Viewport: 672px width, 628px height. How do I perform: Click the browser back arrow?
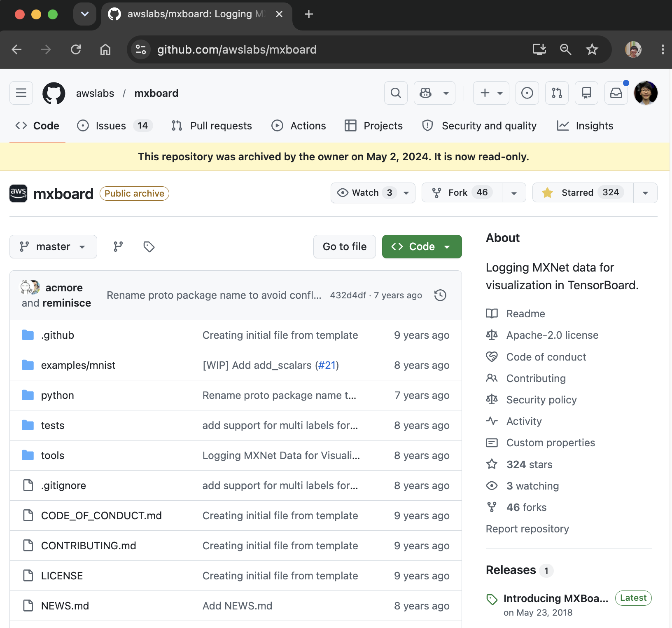[x=17, y=49]
